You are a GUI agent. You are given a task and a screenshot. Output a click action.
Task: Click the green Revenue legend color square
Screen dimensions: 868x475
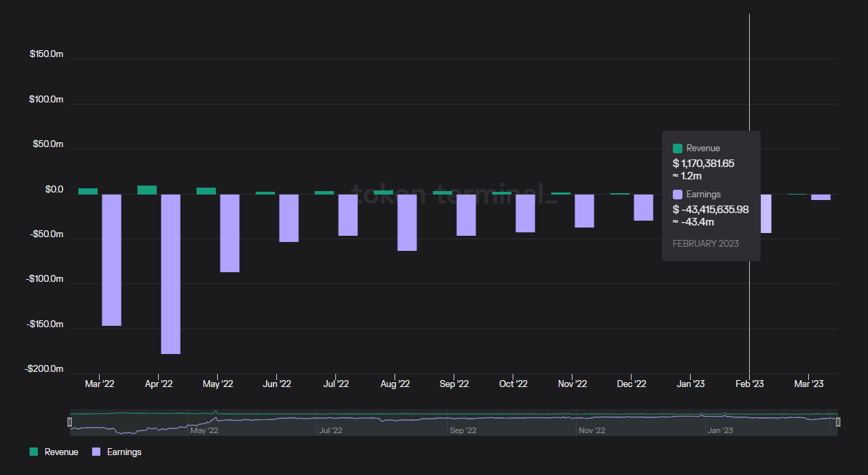pos(34,452)
